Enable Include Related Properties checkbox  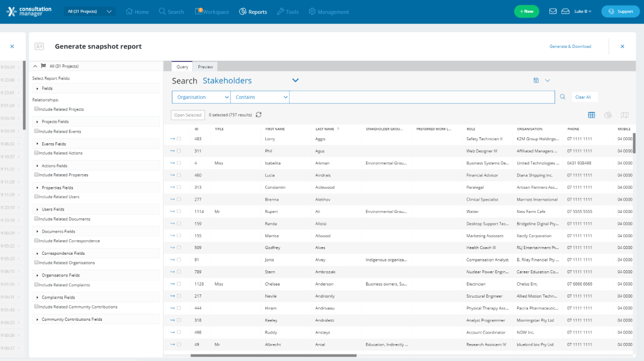point(37,174)
